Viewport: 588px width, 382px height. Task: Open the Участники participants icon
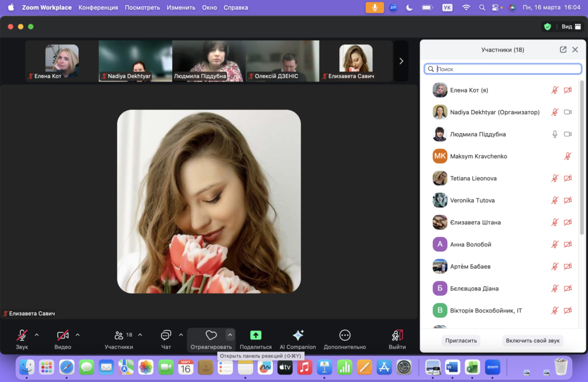[119, 336]
